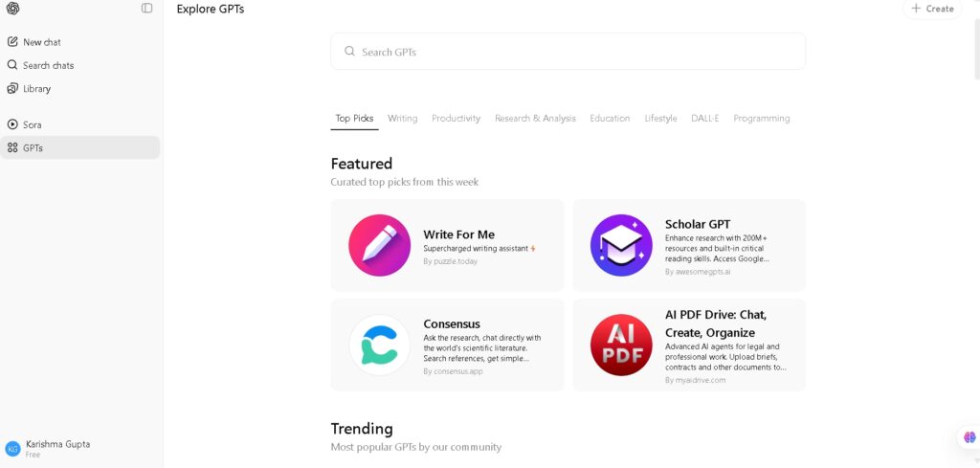The width and height of the screenshot is (980, 468).
Task: Open the Education tab
Action: pyautogui.click(x=610, y=118)
